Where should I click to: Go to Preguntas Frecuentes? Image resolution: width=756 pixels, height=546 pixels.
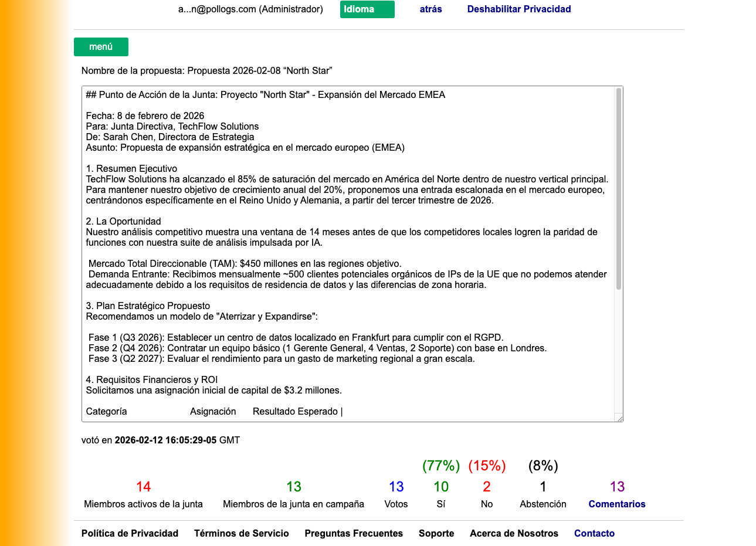point(354,533)
